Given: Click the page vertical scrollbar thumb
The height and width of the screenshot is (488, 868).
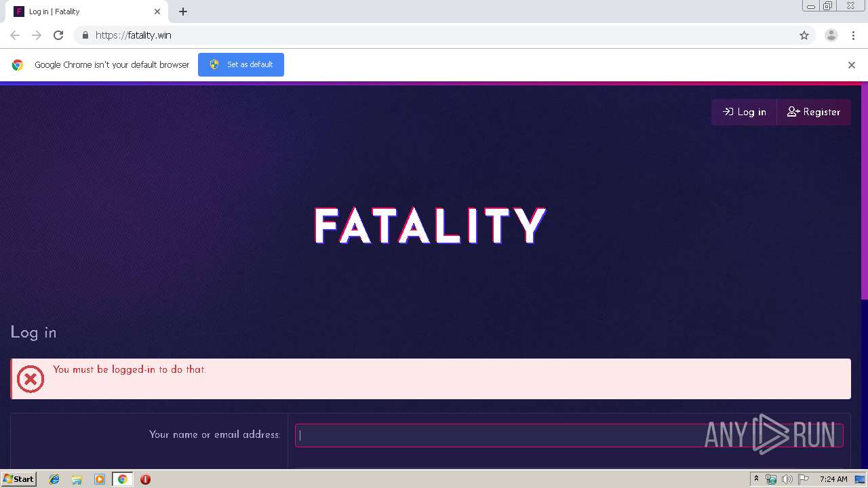Looking at the screenshot, I should coord(864,191).
